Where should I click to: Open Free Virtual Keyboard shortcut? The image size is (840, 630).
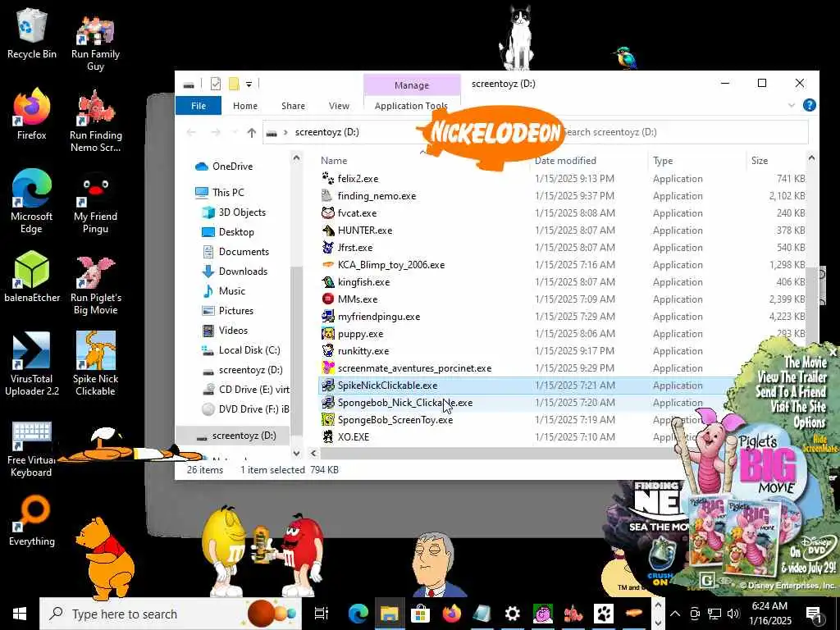pyautogui.click(x=32, y=449)
